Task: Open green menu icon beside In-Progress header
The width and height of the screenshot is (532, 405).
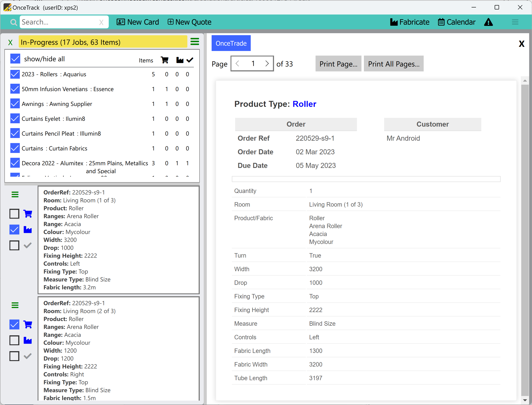Action: click(x=194, y=42)
